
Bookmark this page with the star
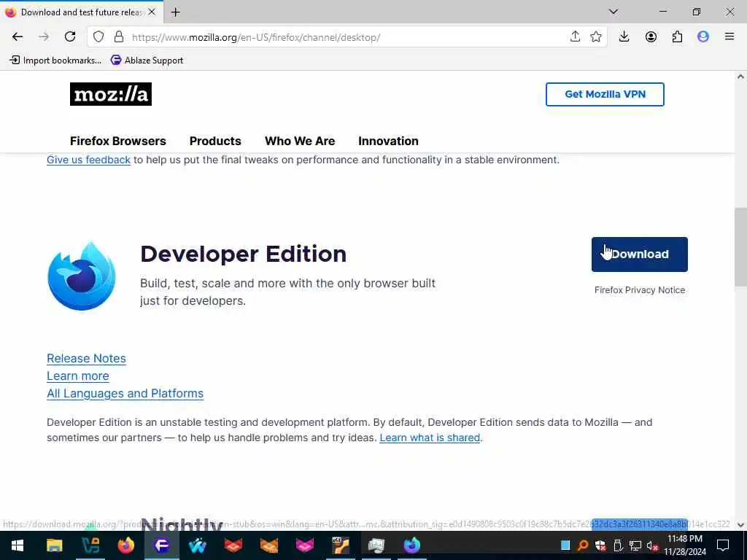pos(595,36)
